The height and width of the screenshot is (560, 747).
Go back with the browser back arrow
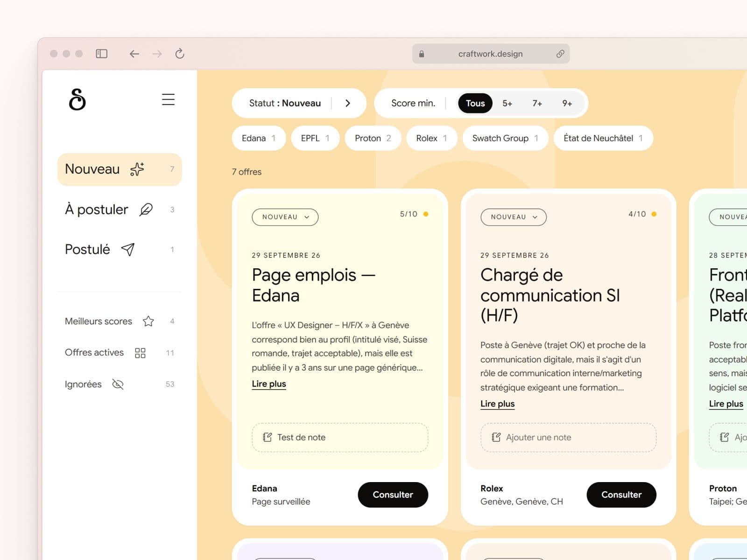pos(134,54)
